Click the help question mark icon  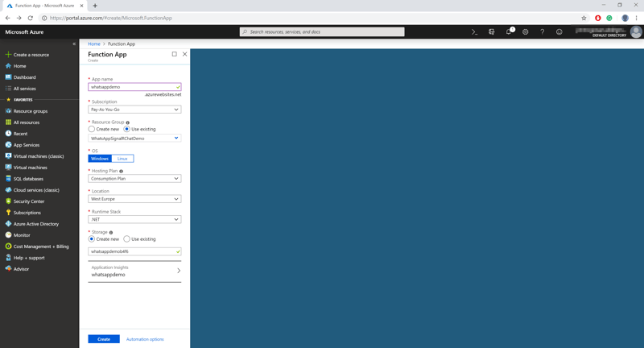tap(543, 32)
